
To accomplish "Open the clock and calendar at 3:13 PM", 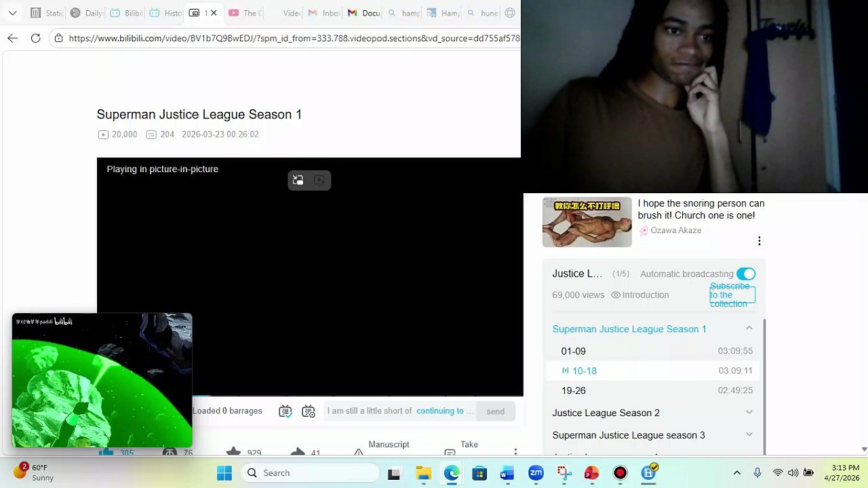I will coord(841,472).
